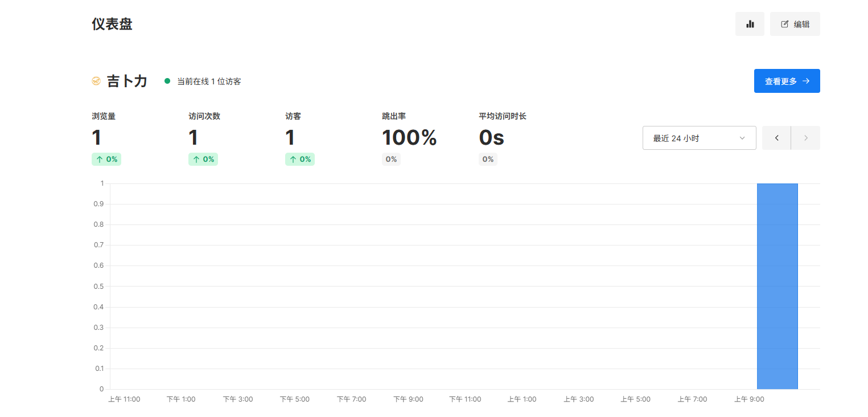
Task: Click the 吉卜力 site favicon
Action: (96, 81)
